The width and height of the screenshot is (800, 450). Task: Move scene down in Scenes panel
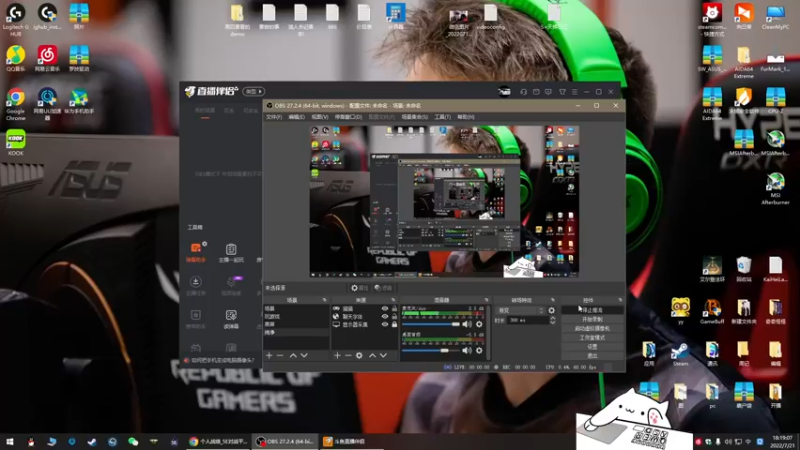(304, 355)
